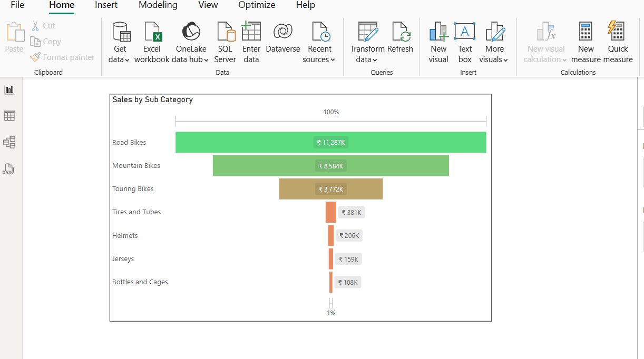Open the File menu
This screenshot has width=644, height=359.
click(x=17, y=5)
